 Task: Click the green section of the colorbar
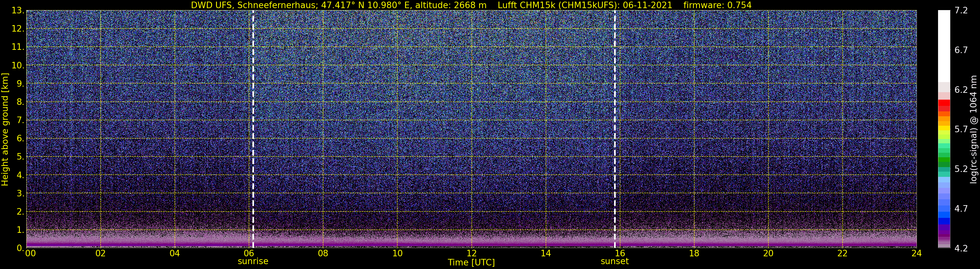pyautogui.click(x=944, y=160)
